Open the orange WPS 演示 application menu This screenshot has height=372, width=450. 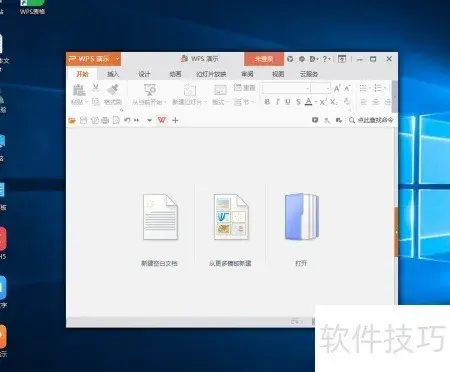pyautogui.click(x=93, y=59)
